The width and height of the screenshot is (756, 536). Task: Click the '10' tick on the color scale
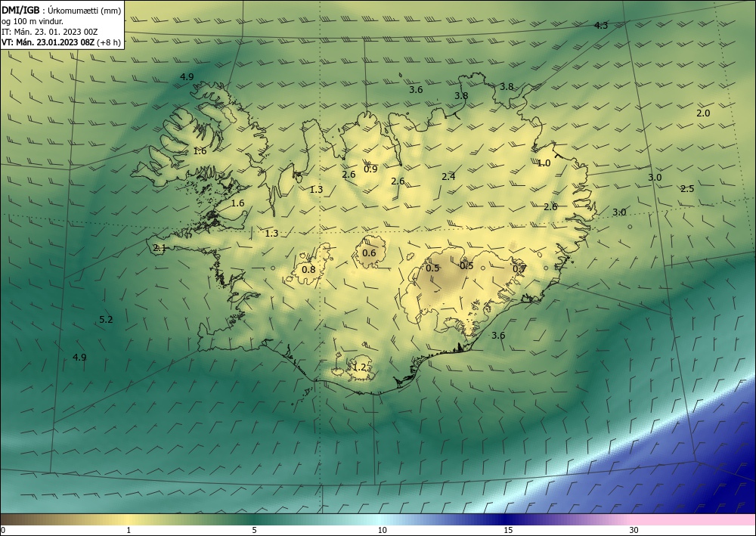coord(382,530)
